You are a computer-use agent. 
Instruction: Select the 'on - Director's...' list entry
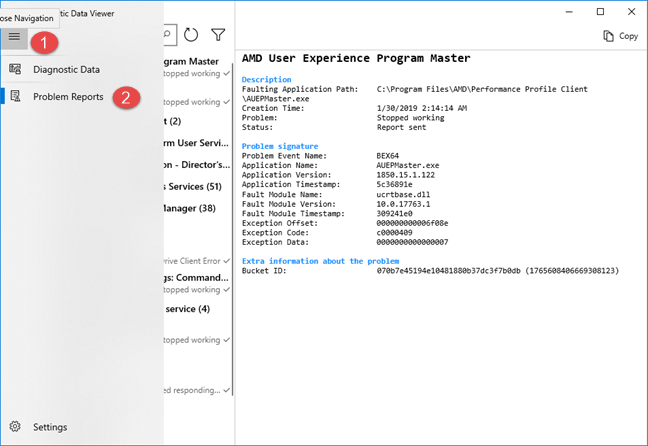point(197,165)
